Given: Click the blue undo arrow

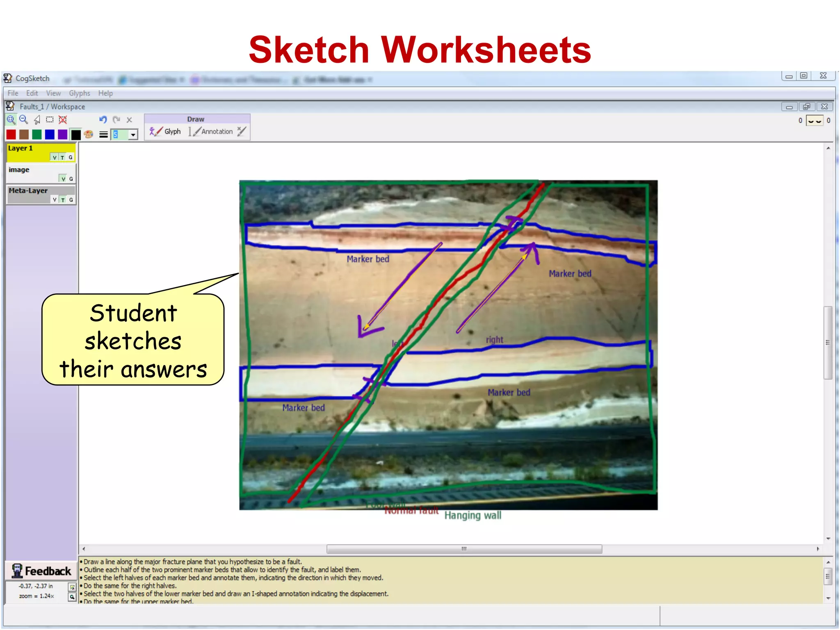Looking at the screenshot, I should coord(103,120).
